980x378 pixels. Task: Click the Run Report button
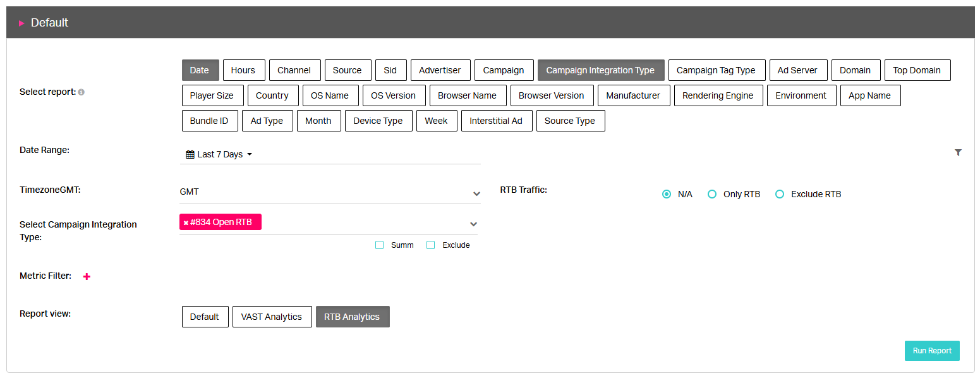[x=931, y=351]
